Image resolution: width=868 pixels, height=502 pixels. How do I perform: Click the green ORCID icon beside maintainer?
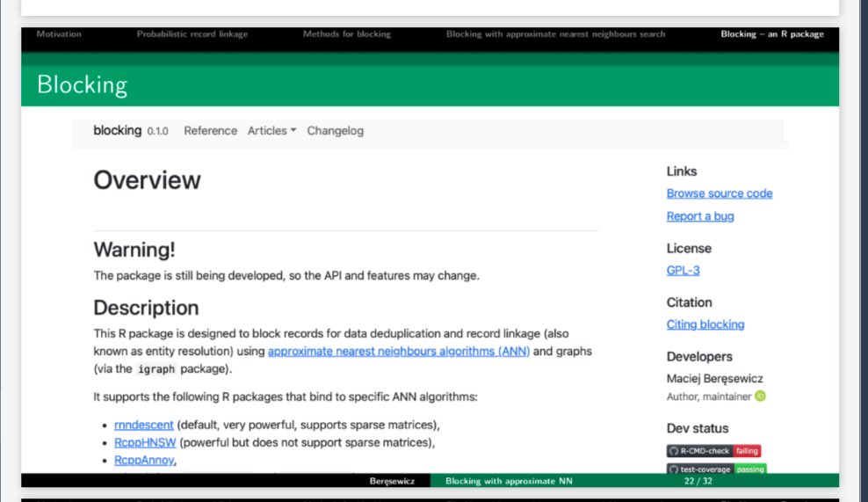click(760, 396)
